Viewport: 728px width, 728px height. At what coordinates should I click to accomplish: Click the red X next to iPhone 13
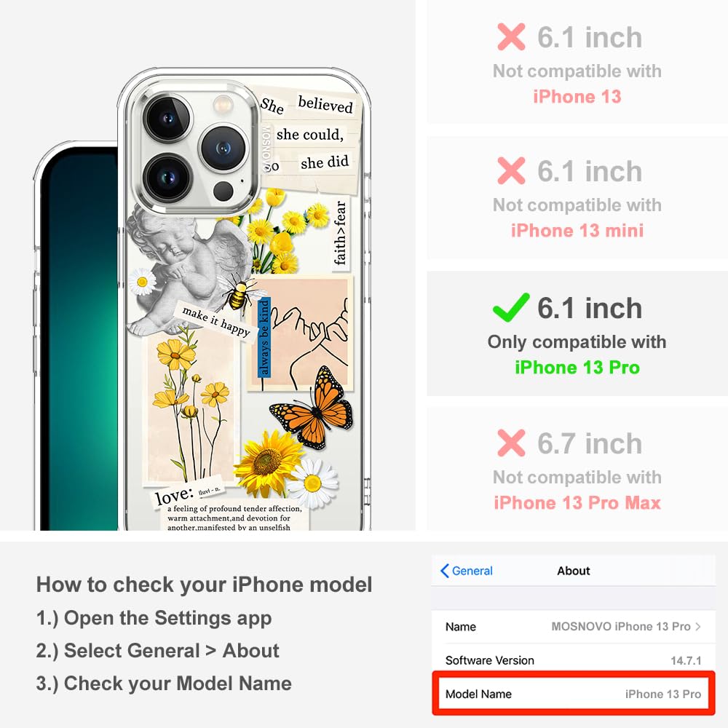point(511,36)
